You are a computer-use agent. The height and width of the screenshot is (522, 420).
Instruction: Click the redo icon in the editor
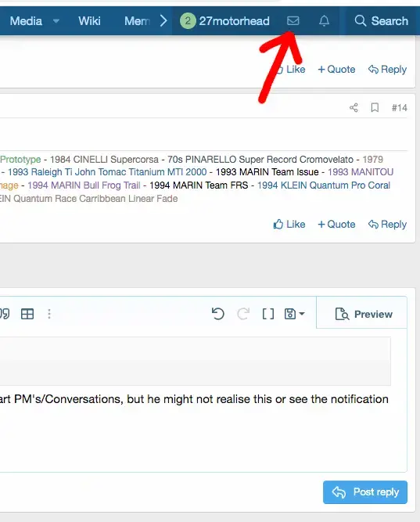click(x=243, y=314)
